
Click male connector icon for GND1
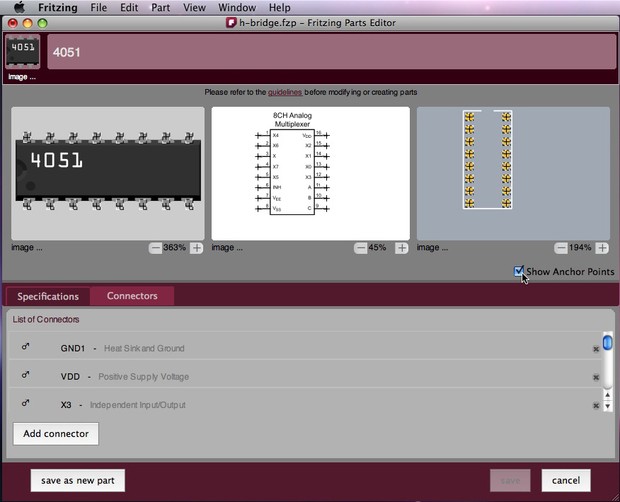tap(25, 347)
